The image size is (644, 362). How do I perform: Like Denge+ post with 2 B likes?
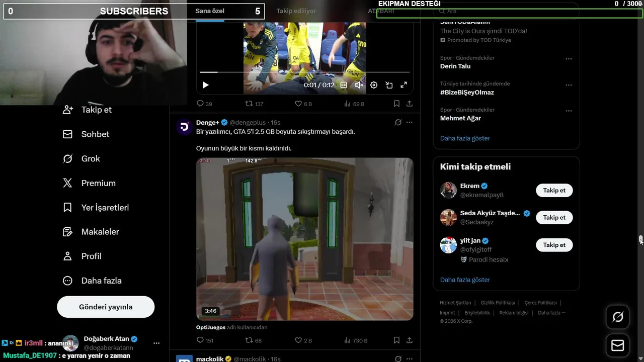[x=303, y=340]
